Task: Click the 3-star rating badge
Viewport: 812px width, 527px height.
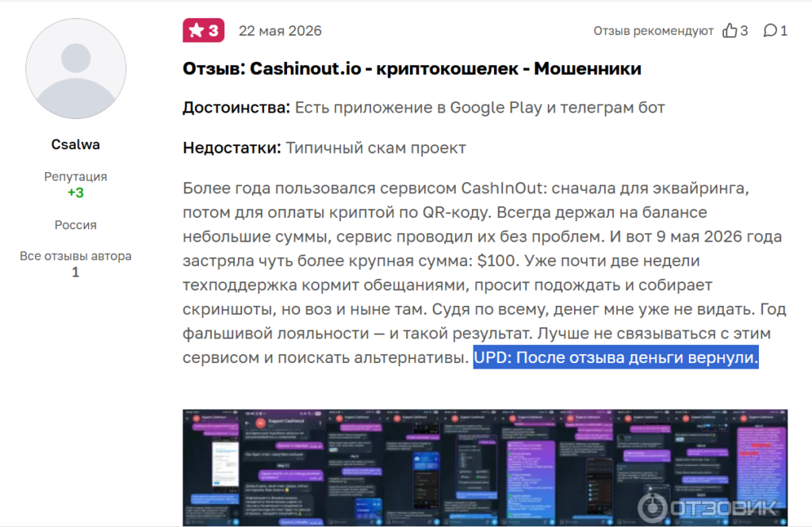Action: pos(204,31)
